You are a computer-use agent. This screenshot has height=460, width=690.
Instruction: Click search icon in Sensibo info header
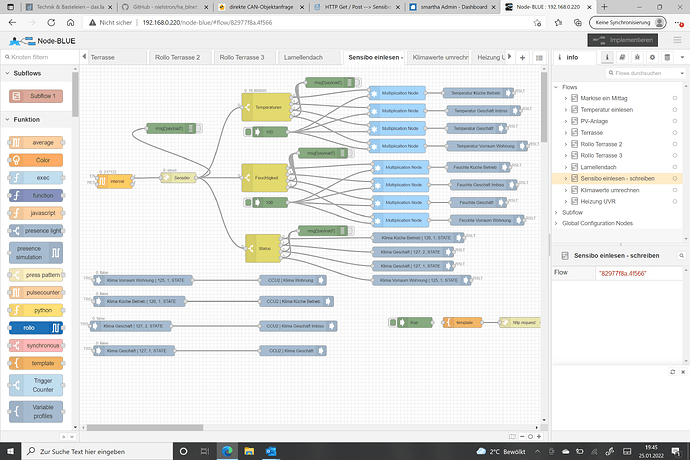click(680, 256)
